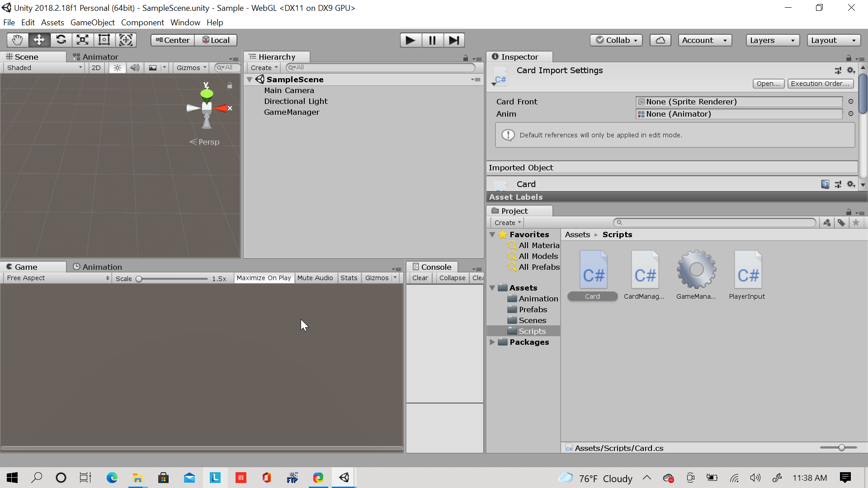Open the GameObject menu
868x488 pixels.
tap(92, 23)
